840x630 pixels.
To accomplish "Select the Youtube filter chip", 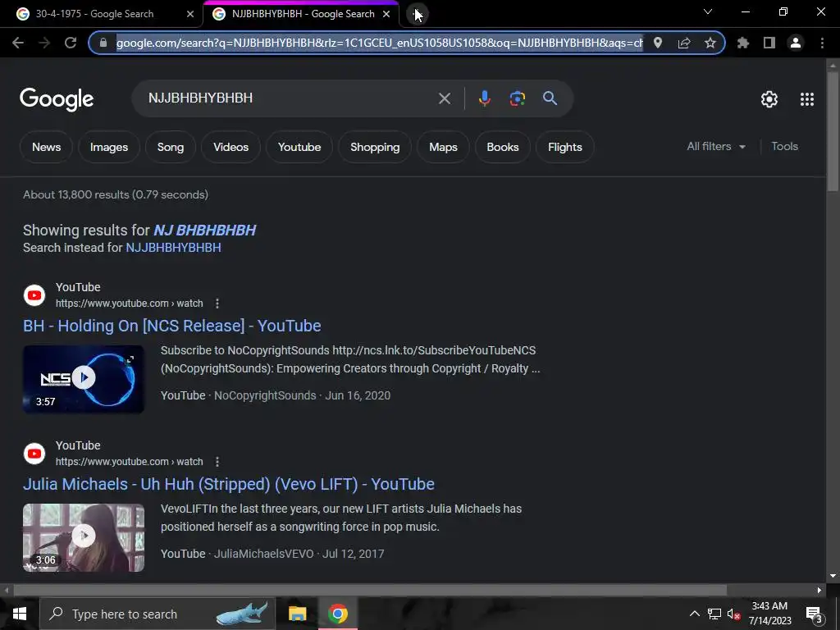I will [299, 147].
